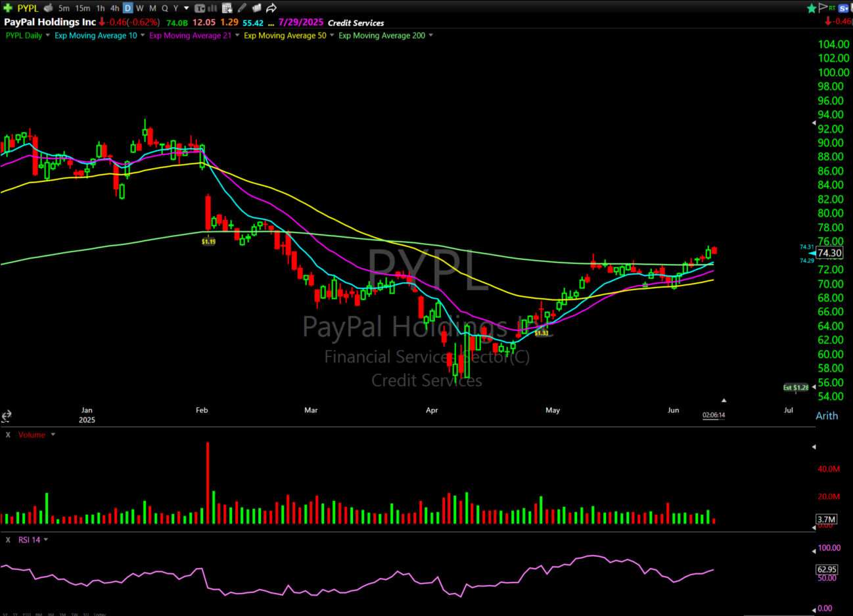Close the RSI 14 pane with its X
The width and height of the screenshot is (853, 616).
click(8, 540)
